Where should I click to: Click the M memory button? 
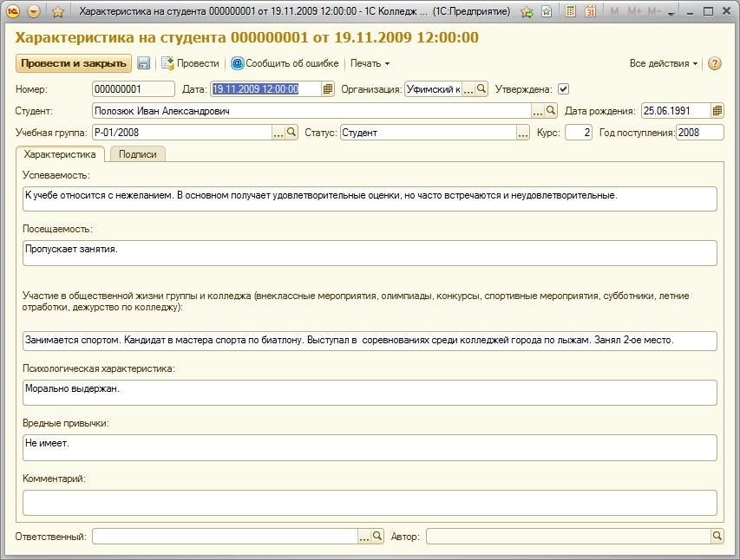(614, 11)
